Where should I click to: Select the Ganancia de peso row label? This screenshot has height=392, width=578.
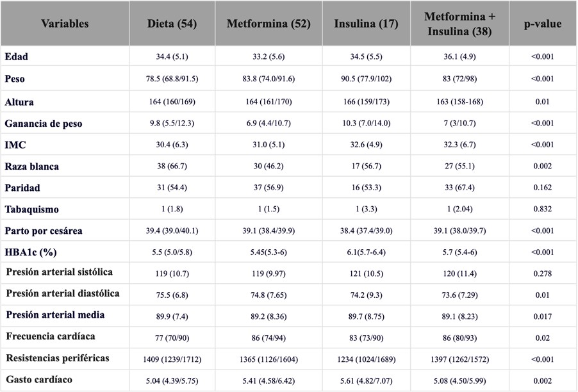44,124
